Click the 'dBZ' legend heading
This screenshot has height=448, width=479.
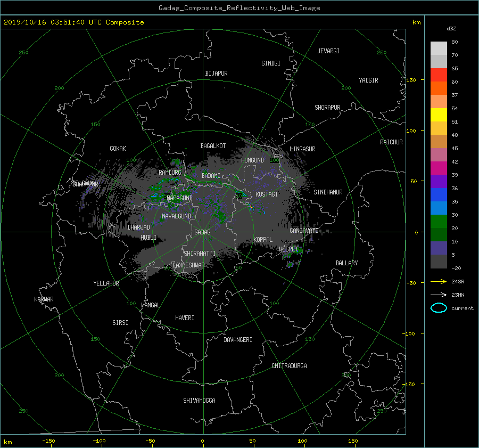[x=451, y=29]
